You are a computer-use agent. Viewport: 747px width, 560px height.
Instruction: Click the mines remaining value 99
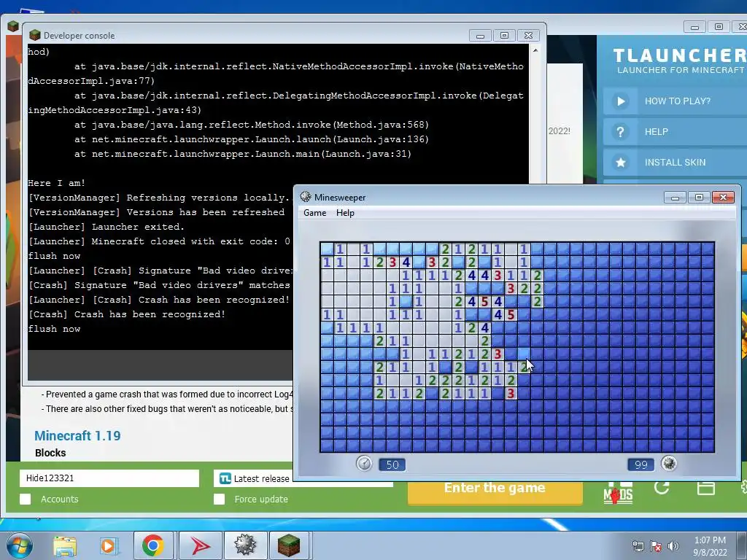[640, 464]
